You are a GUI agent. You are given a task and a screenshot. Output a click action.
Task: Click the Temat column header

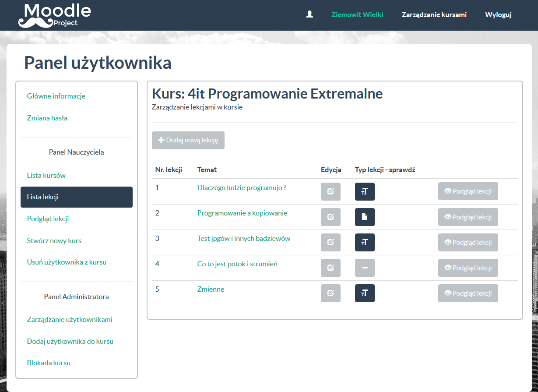[207, 170]
